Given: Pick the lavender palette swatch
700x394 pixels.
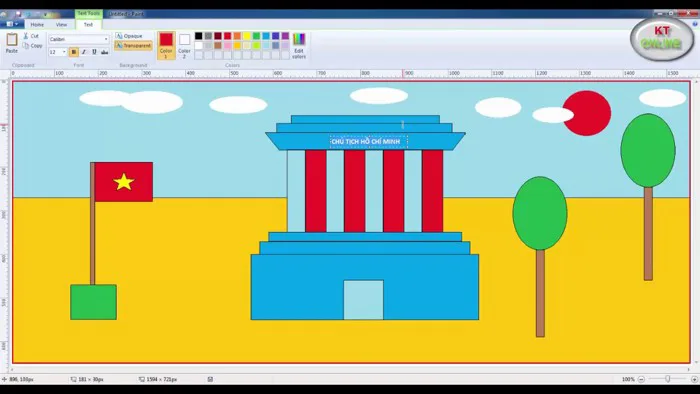Looking at the screenshot, I should 285,46.
